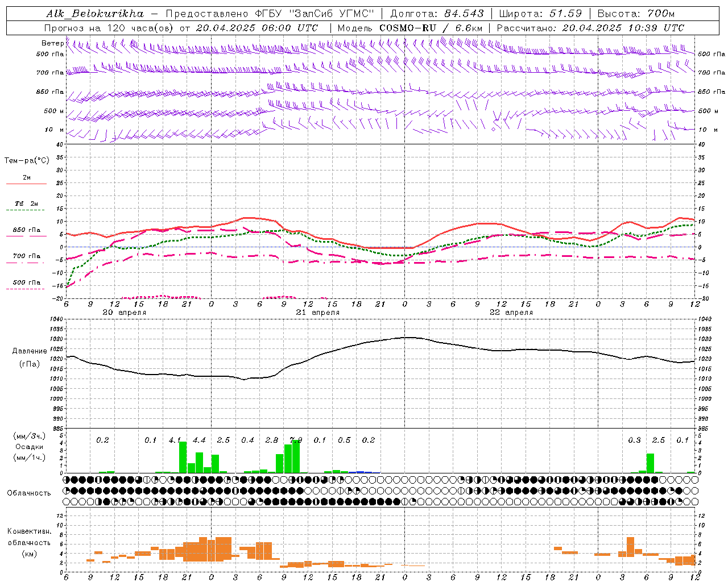This screenshot has width=728, height=582.
Task: Click the Alk_Belokurikha station title
Action: 94,14
